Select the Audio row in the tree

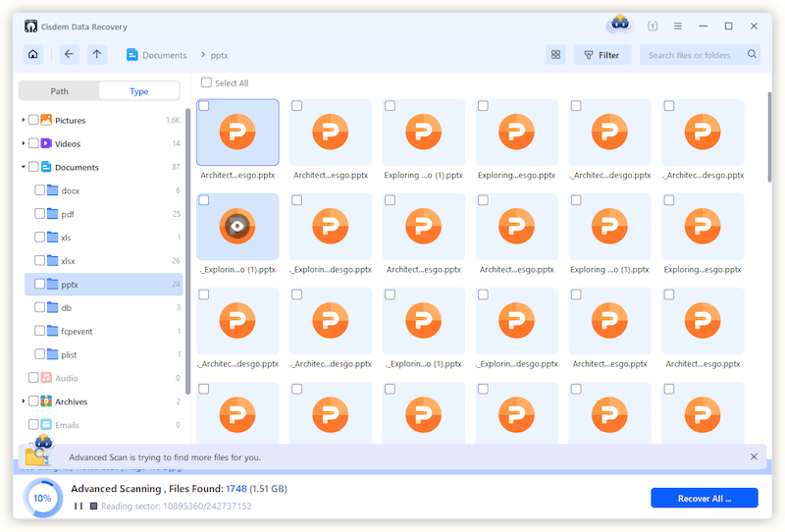pyautogui.click(x=104, y=378)
